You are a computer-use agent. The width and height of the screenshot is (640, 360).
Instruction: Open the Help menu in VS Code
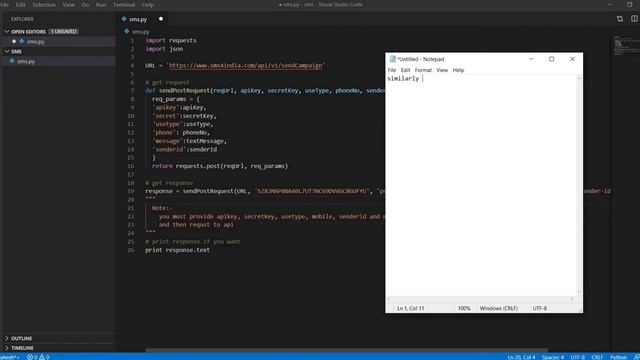[148, 5]
